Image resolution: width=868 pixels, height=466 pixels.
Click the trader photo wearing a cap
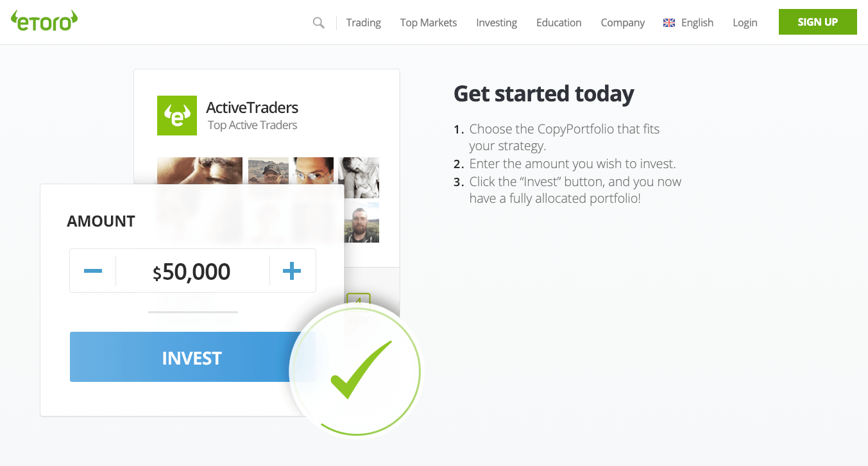[268, 171]
